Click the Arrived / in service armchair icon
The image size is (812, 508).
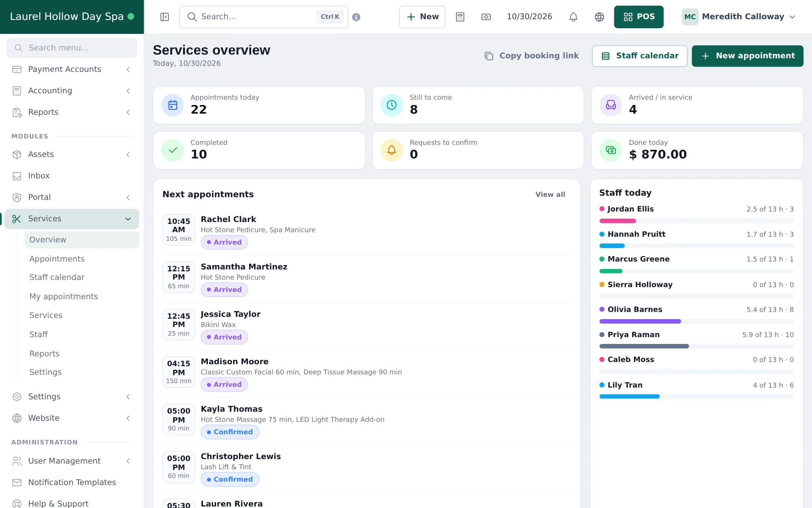point(611,105)
